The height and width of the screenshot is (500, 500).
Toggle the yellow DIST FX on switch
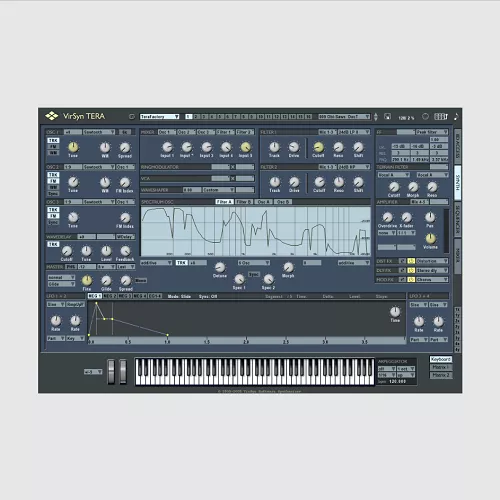(411, 261)
